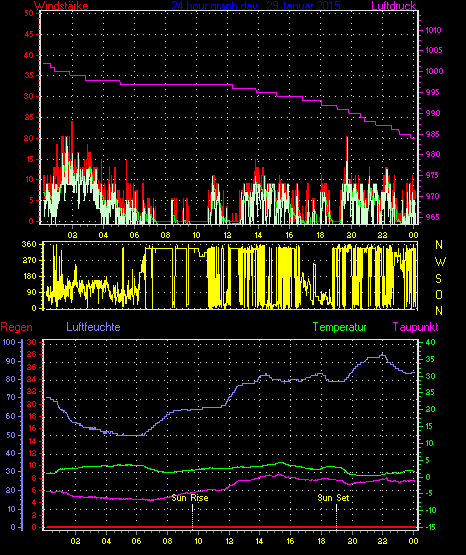Click the Temperatur legend label

coord(340,327)
